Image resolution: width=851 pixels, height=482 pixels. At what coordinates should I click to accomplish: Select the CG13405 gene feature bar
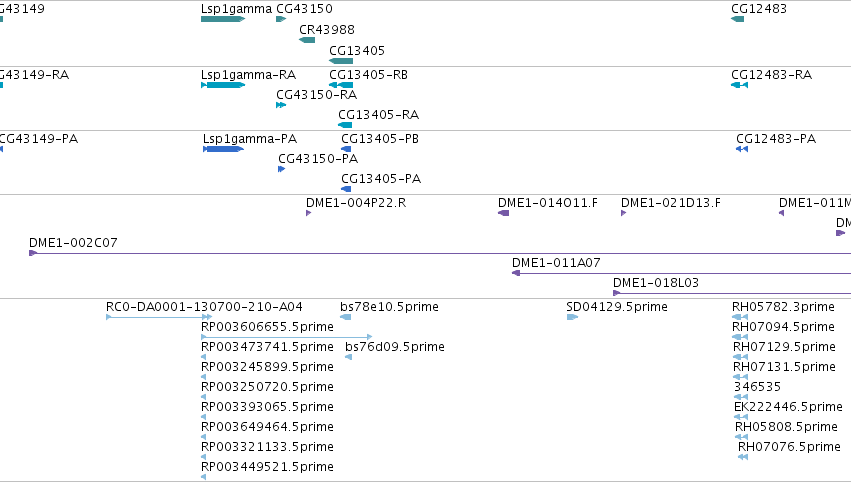tap(341, 61)
